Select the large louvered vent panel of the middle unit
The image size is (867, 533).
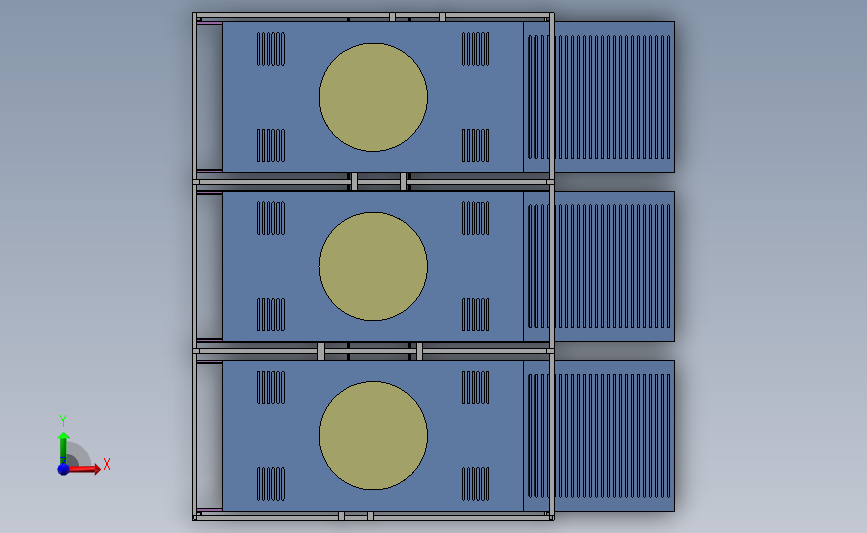point(599,266)
